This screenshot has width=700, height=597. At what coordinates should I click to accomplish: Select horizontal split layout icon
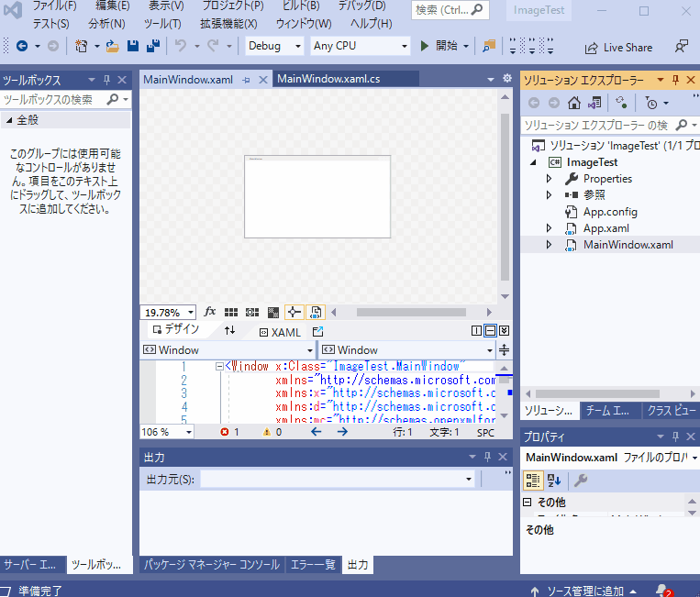pyautogui.click(x=490, y=331)
